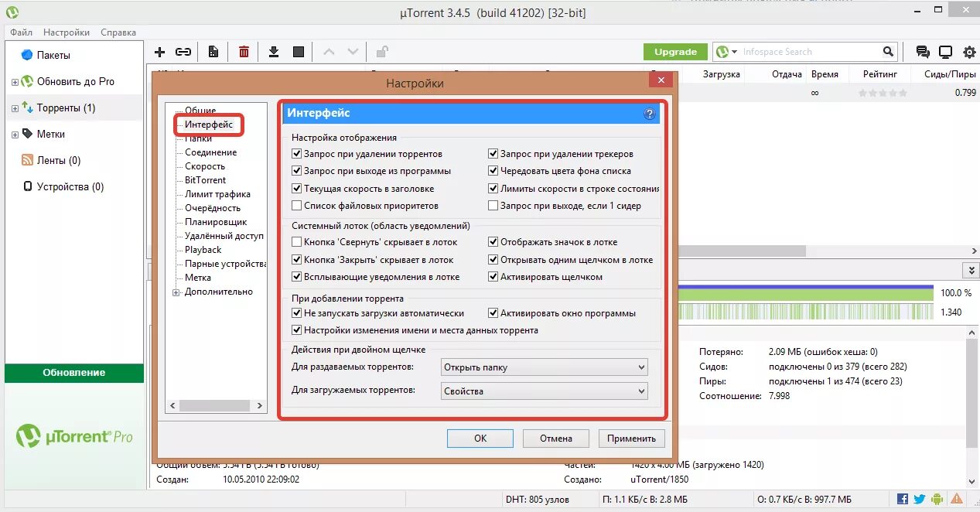Select Ленты (0) in the sidebar
This screenshot has width=980, height=512.
tap(59, 160)
